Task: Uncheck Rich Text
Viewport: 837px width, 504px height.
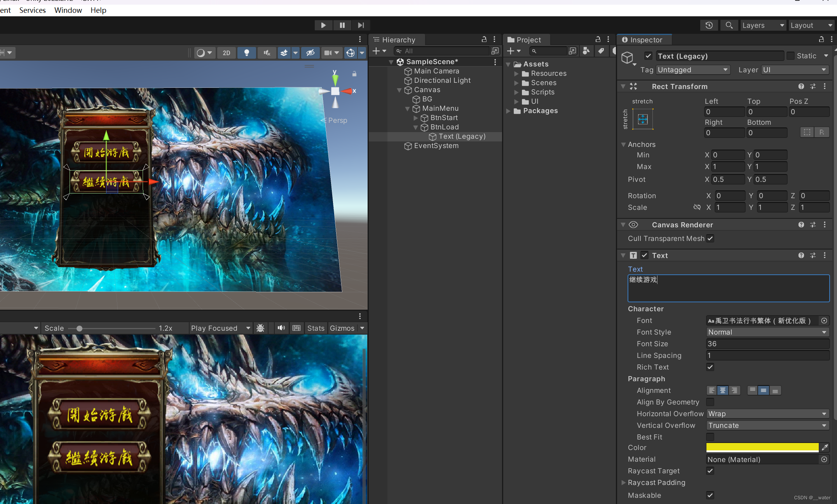Action: coord(710,367)
